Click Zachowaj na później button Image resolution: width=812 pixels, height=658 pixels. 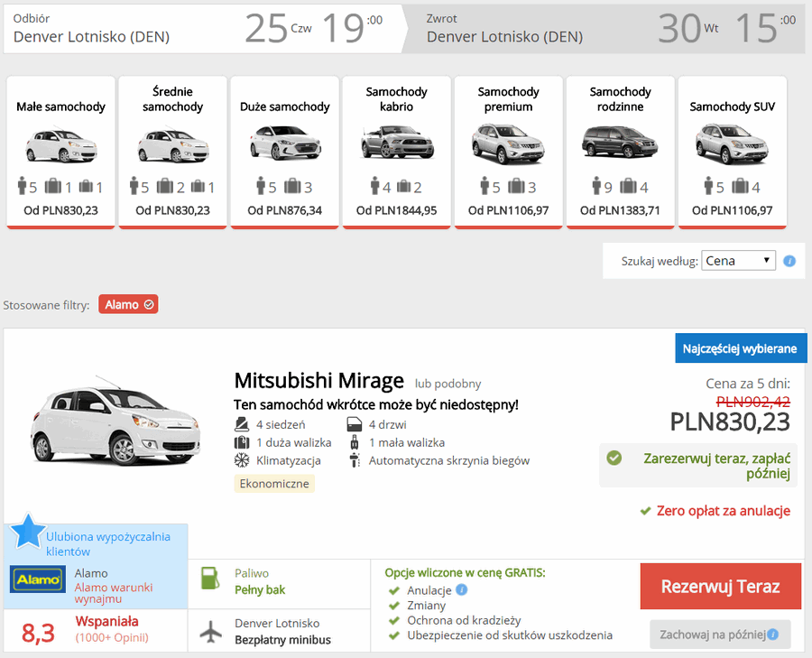tap(720, 635)
